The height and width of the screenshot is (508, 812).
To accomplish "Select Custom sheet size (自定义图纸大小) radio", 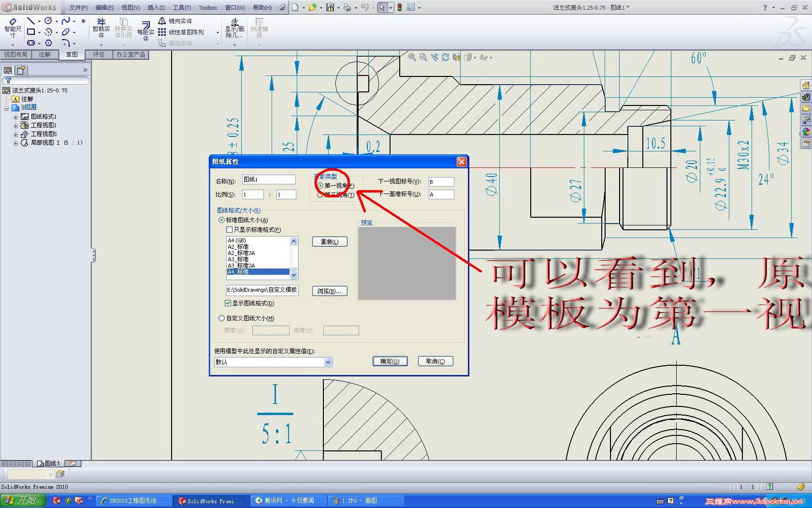I will (x=222, y=318).
